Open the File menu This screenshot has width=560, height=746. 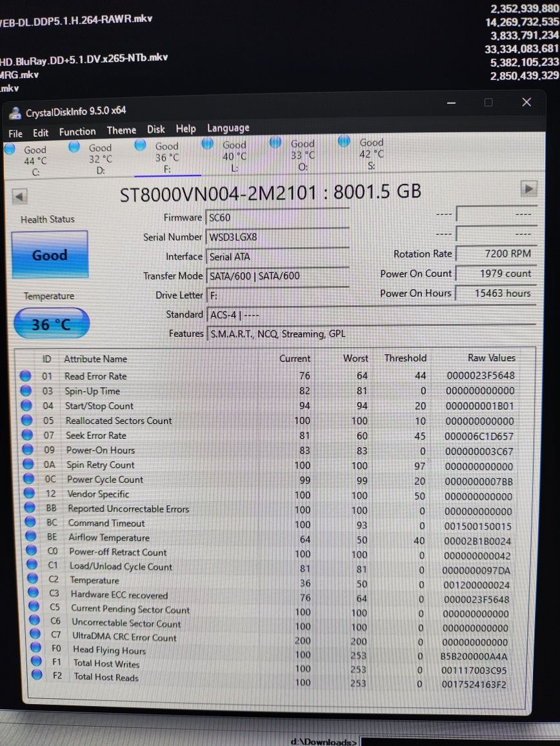(15, 134)
